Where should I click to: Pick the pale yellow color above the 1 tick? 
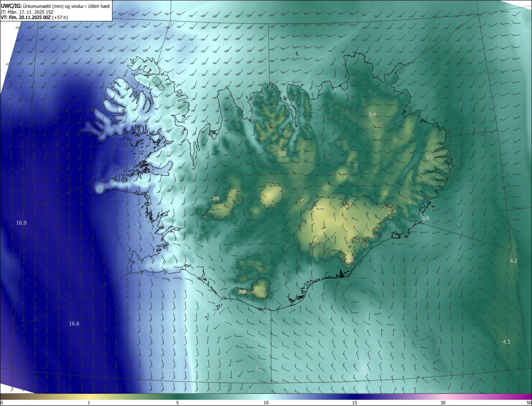point(89,396)
